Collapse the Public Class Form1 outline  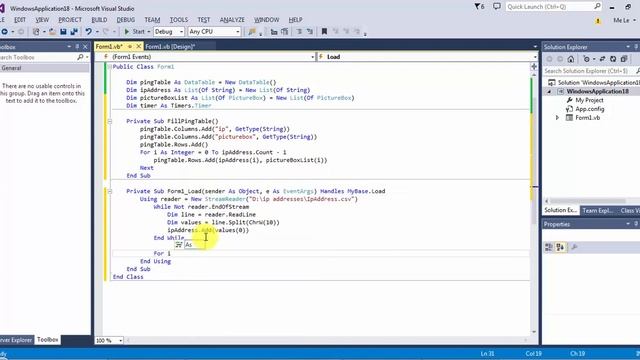109,67
